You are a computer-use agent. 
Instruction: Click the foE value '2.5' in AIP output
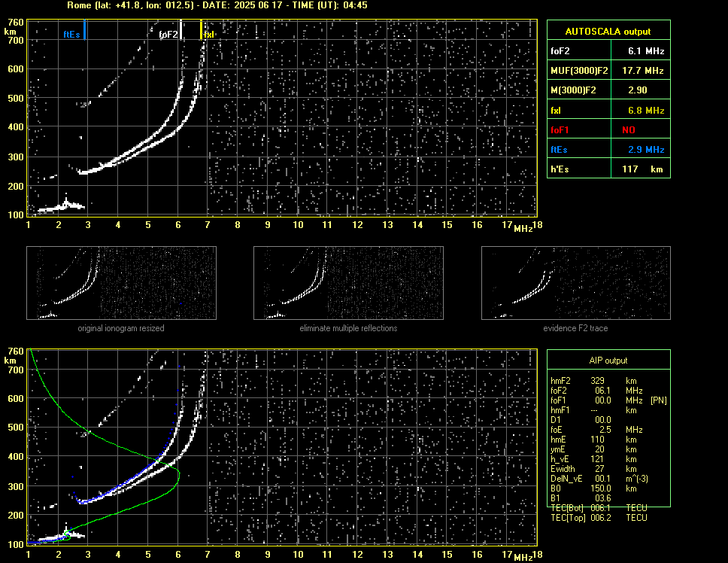(x=605, y=430)
